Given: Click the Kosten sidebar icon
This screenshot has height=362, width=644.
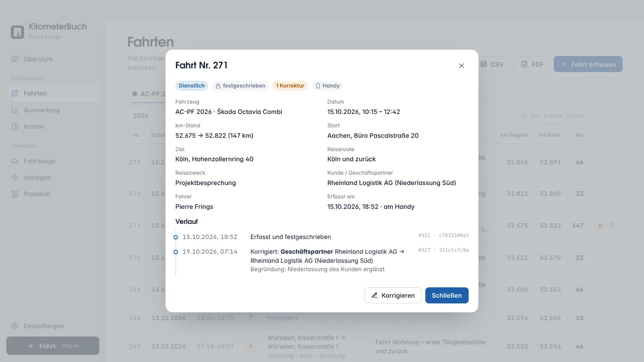Looking at the screenshot, I should click(x=15, y=126).
